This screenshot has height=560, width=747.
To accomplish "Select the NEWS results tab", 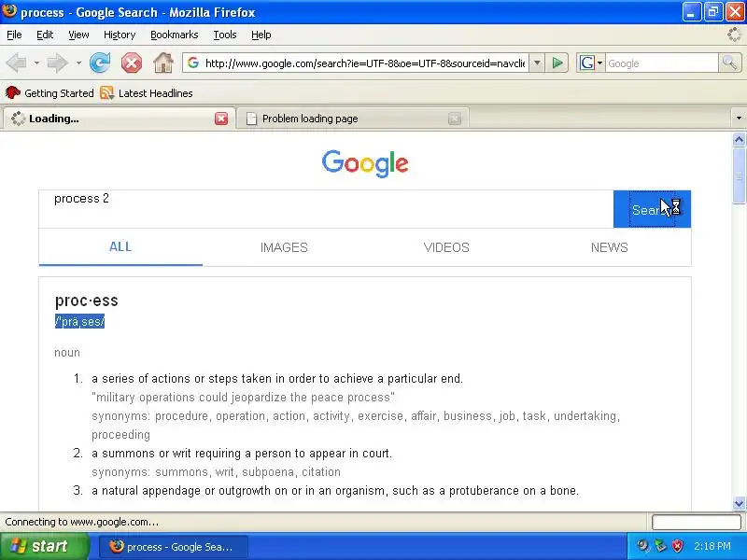I will [x=610, y=247].
